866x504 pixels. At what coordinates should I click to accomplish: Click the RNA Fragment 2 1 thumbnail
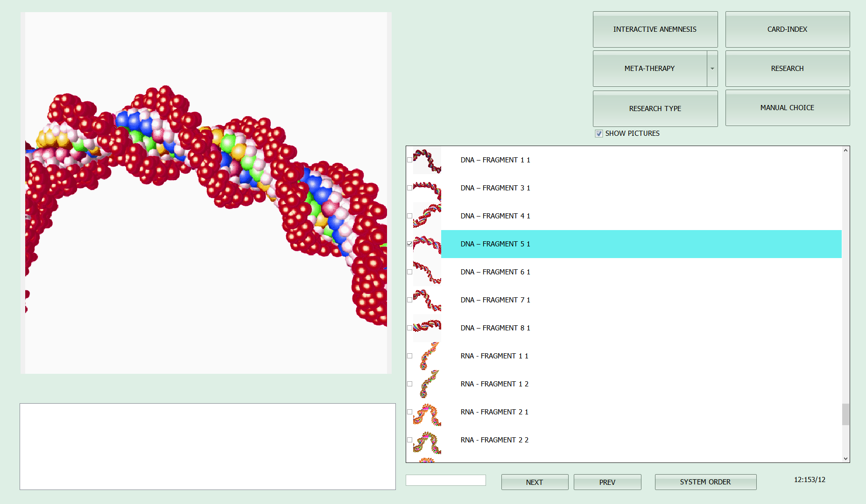[427, 412]
